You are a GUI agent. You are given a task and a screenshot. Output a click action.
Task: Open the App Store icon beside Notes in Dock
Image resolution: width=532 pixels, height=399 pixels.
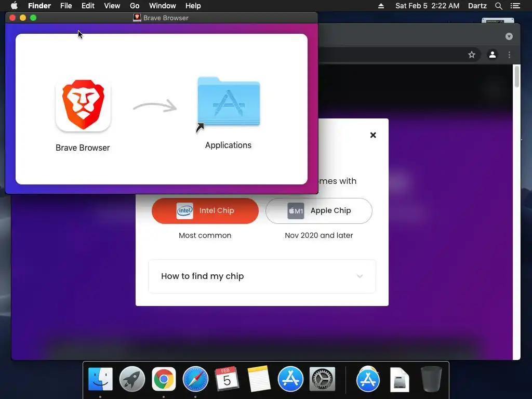point(290,379)
